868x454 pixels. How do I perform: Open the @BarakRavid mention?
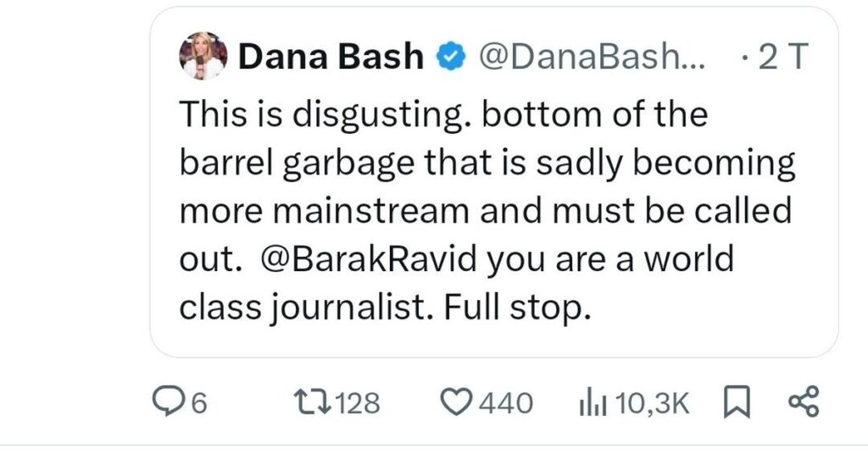click(x=366, y=259)
